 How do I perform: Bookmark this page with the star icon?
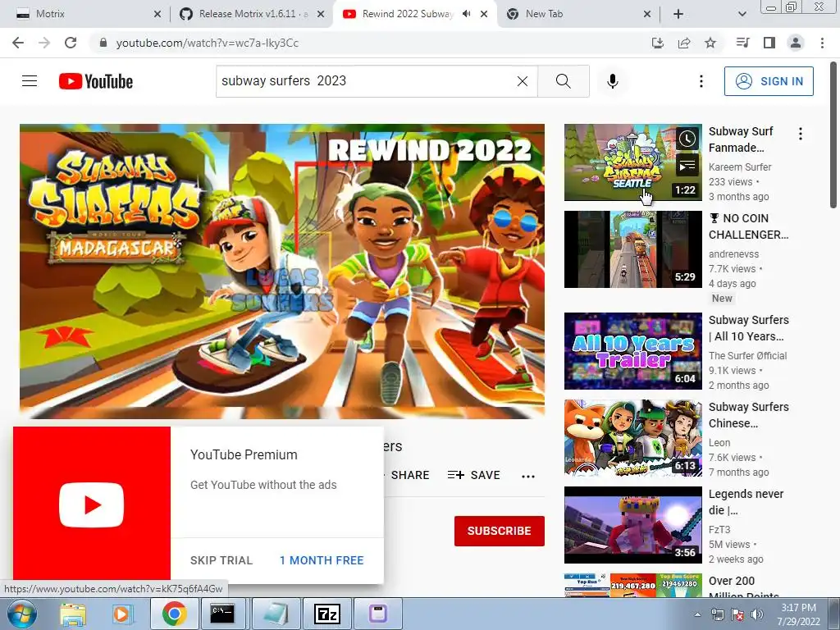click(710, 43)
